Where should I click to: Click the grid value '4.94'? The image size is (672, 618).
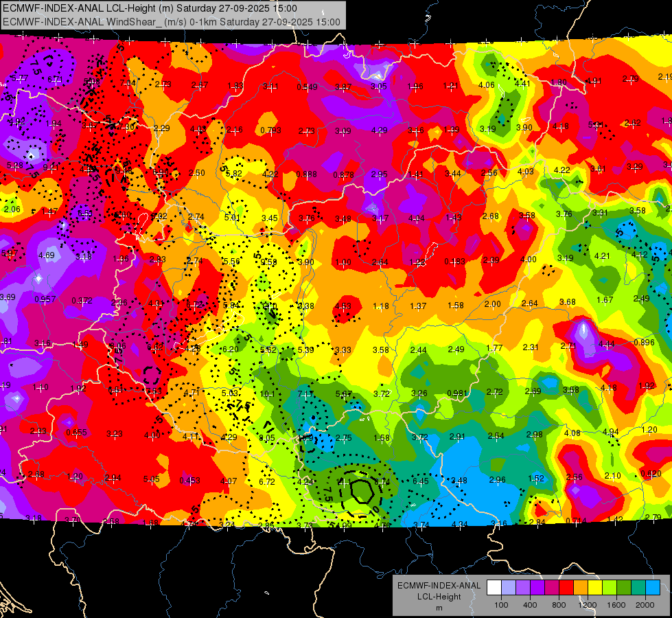tap(611, 431)
